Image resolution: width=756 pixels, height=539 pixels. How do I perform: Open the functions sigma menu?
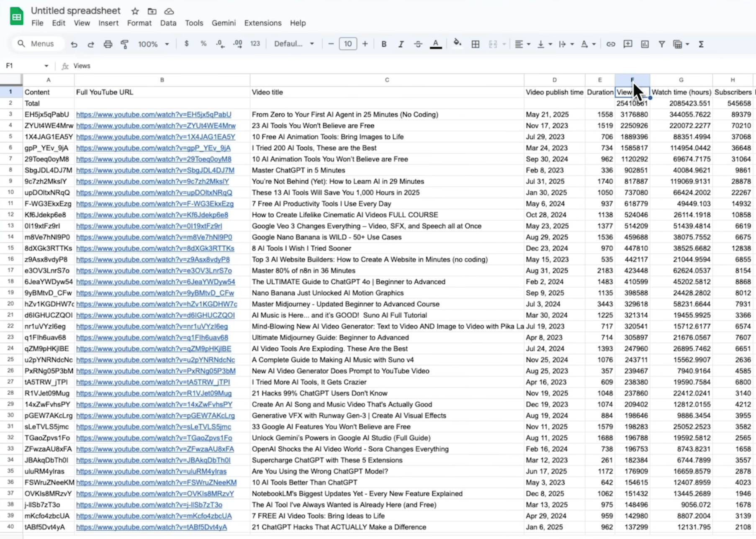pyautogui.click(x=701, y=44)
